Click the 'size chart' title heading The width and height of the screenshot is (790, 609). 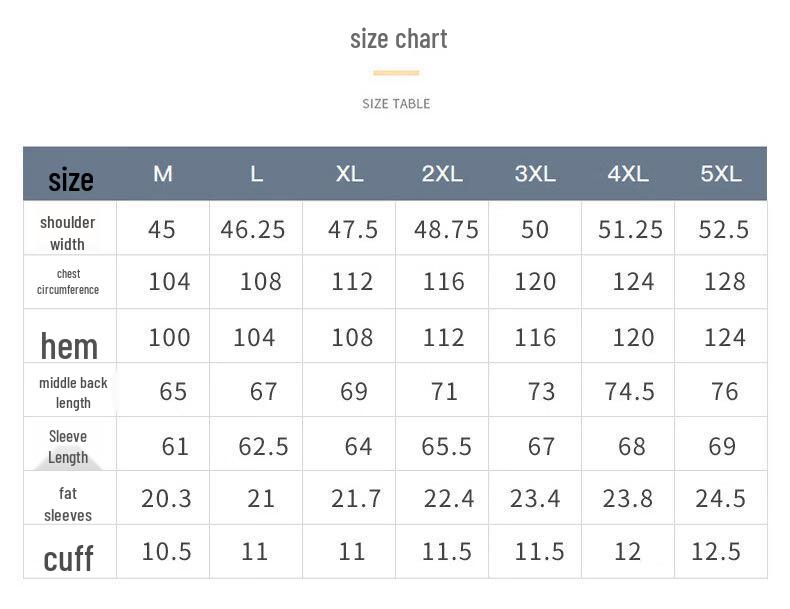click(398, 39)
